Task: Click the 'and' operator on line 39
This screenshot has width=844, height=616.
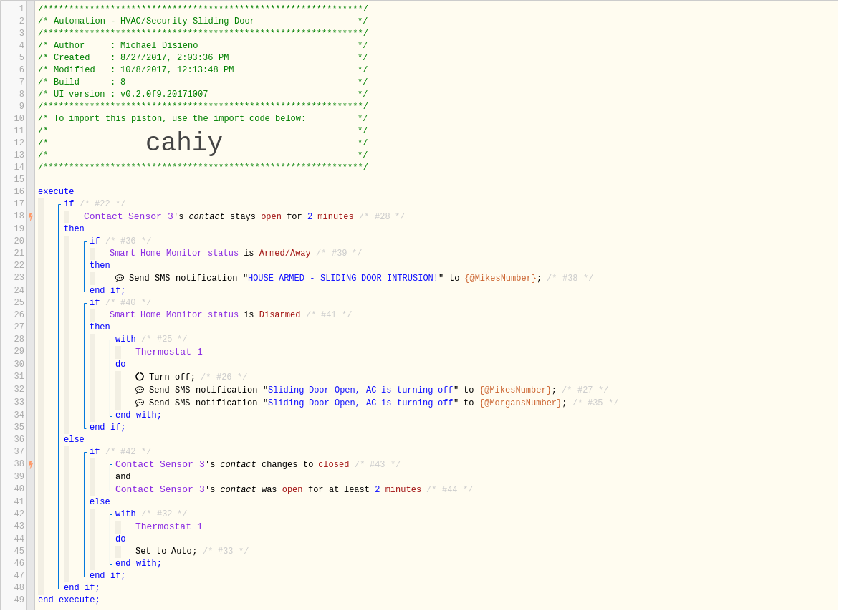Action: coord(123,477)
